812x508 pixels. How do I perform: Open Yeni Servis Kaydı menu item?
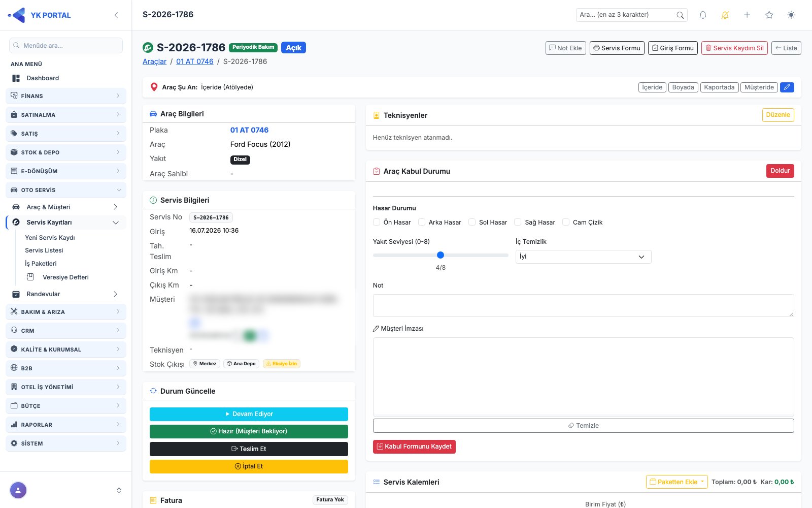tap(50, 238)
